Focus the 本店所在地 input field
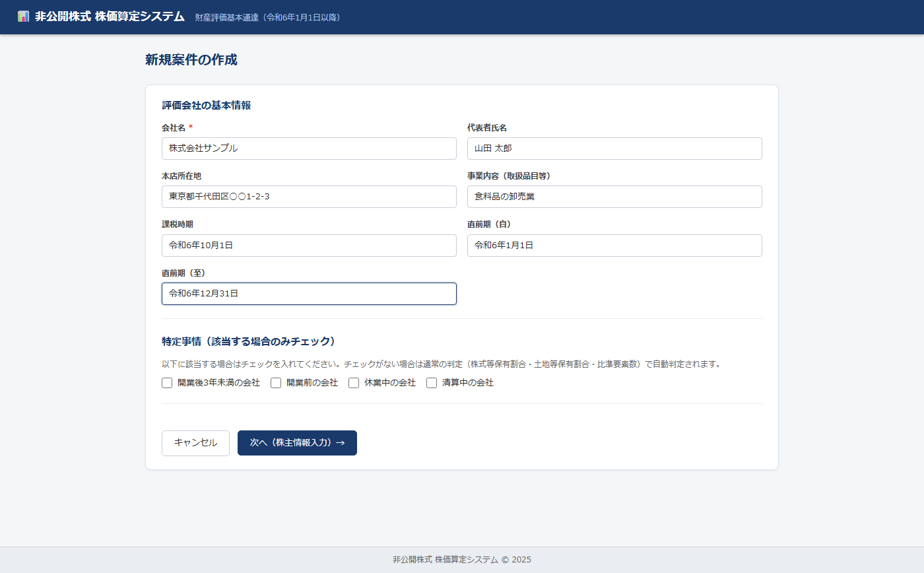 click(309, 197)
